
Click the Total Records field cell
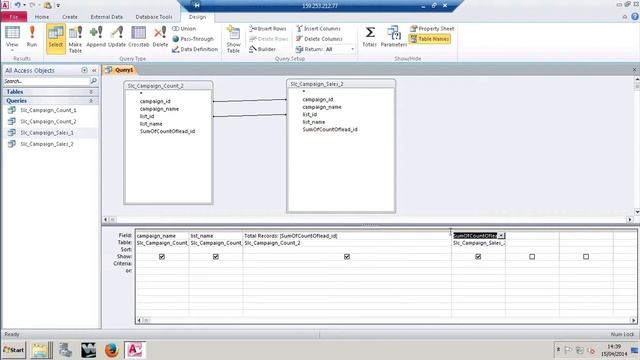347,236
